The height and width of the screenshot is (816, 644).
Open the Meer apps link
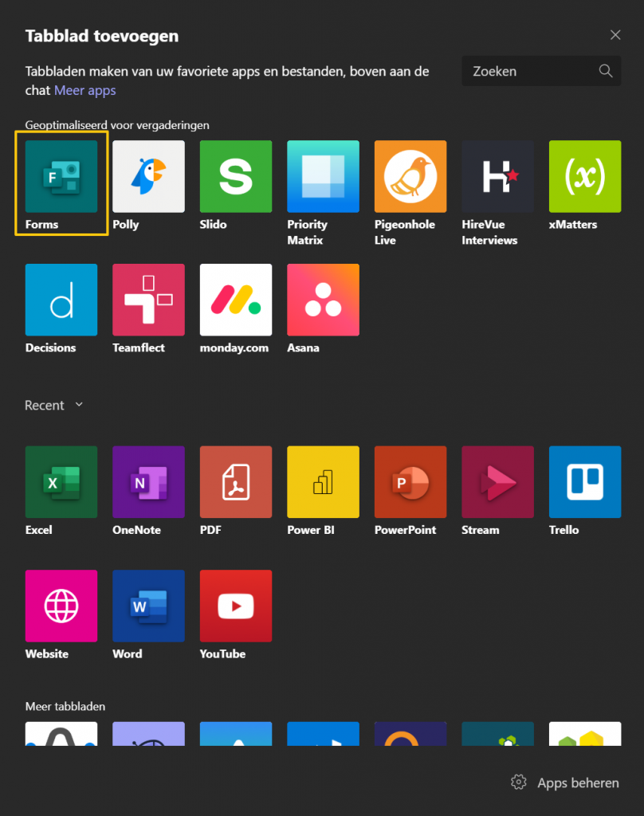(84, 91)
